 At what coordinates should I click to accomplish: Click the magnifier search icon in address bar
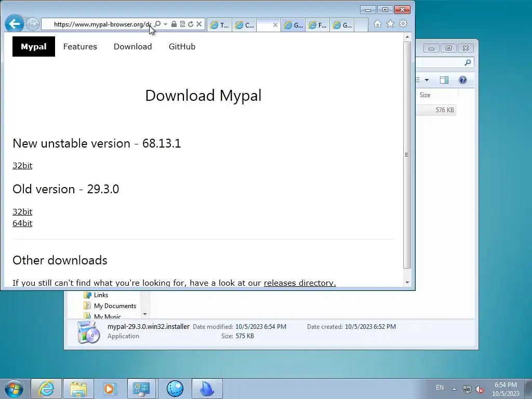click(x=157, y=24)
